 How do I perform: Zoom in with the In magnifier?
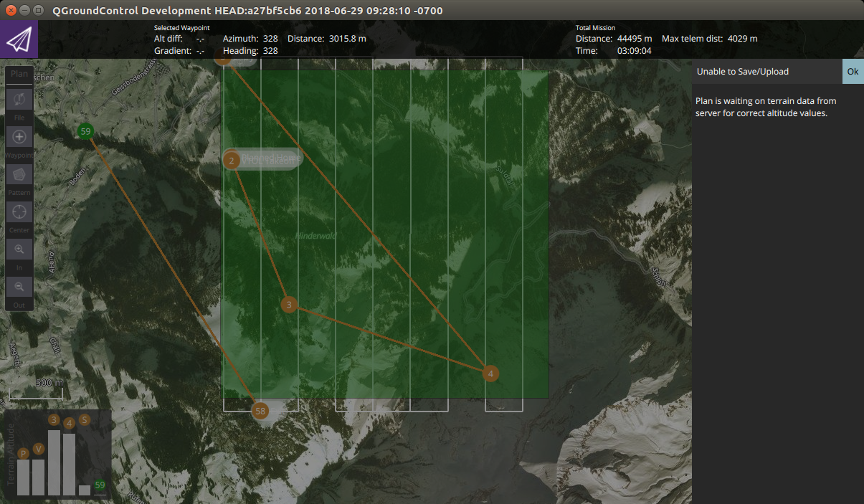[19, 249]
